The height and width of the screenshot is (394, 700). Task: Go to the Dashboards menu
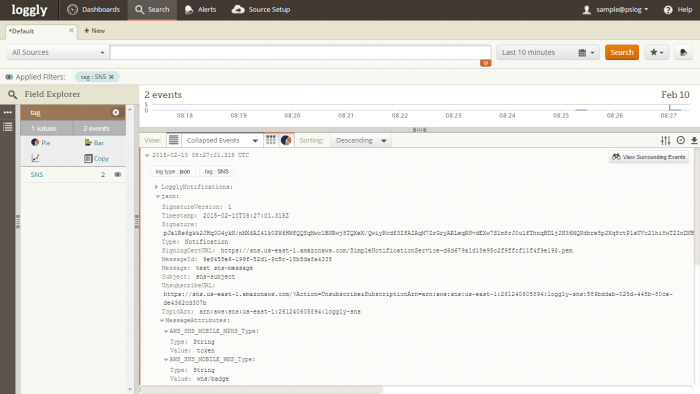tap(94, 9)
